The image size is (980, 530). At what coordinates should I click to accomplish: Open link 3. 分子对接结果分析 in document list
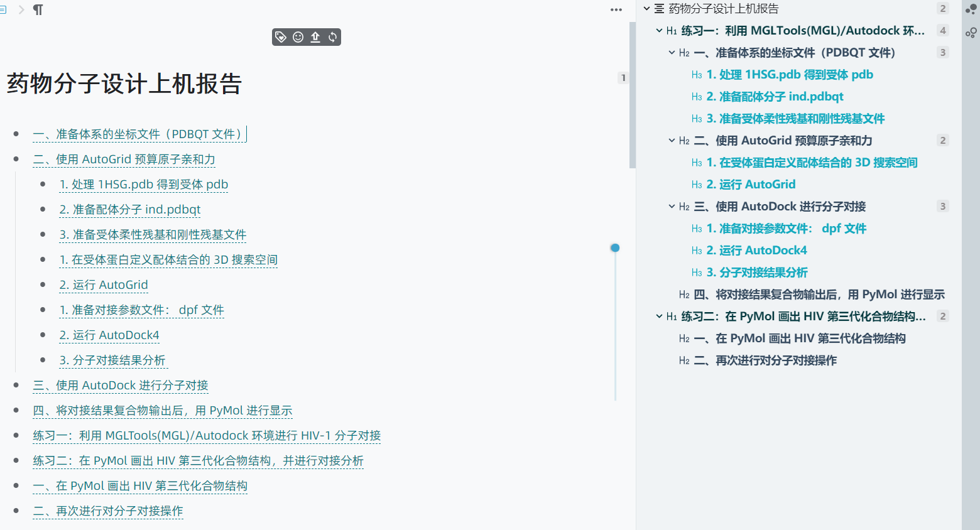click(x=112, y=360)
